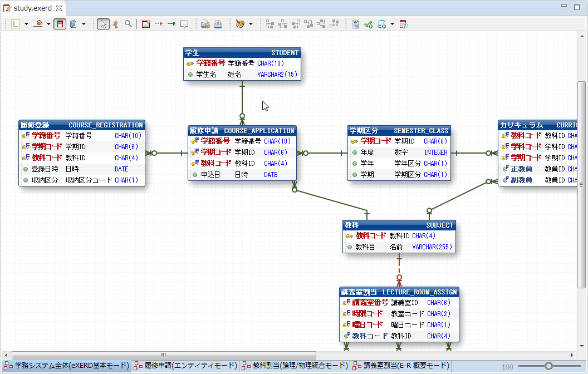The height and width of the screenshot is (374, 588).
Task: Add a new table with toolbar icon
Action: 146,24
